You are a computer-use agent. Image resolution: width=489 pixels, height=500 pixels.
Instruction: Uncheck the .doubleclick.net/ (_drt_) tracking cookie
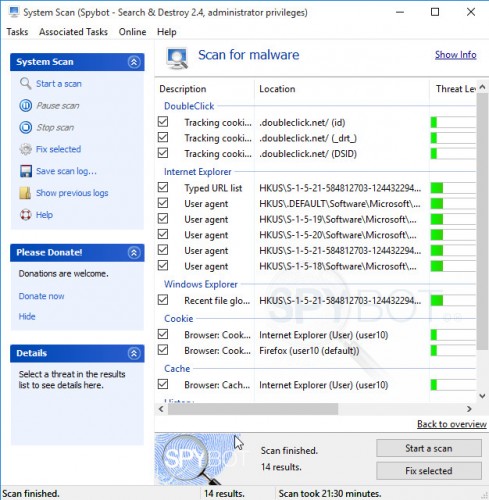pos(163,137)
